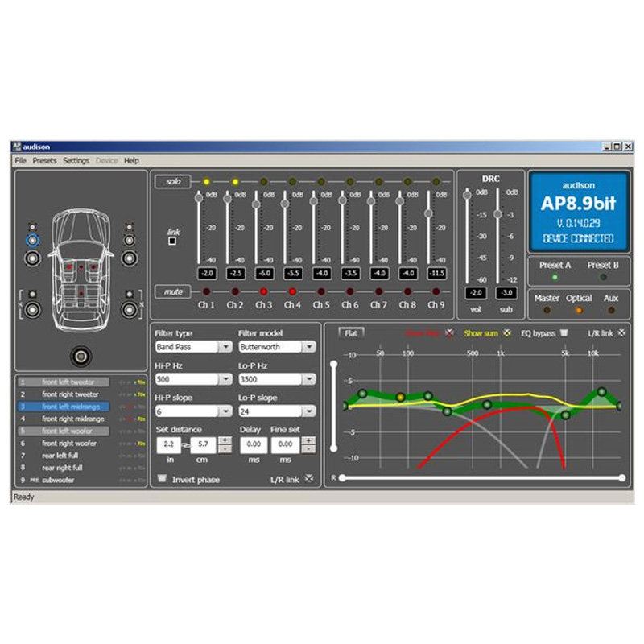Click the Flat EQ button
Viewport: 644px width, 644px height.
click(x=351, y=333)
